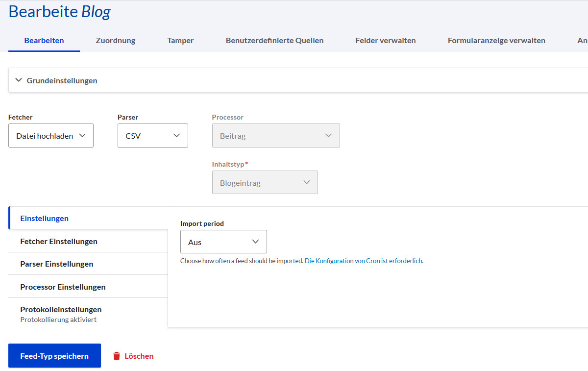Open the Fetcher dropdown showing Datei hochladen

click(50, 135)
